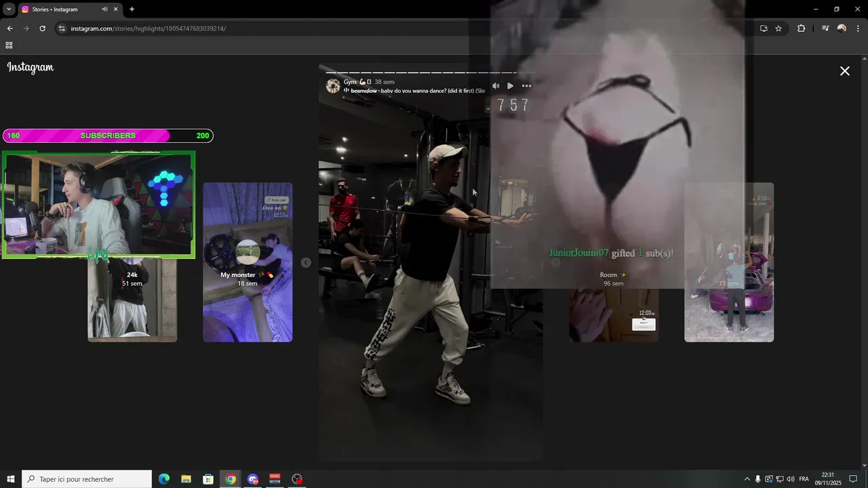Expand hidden system tray icons chevron
This screenshot has height=488, width=868.
pyautogui.click(x=747, y=479)
